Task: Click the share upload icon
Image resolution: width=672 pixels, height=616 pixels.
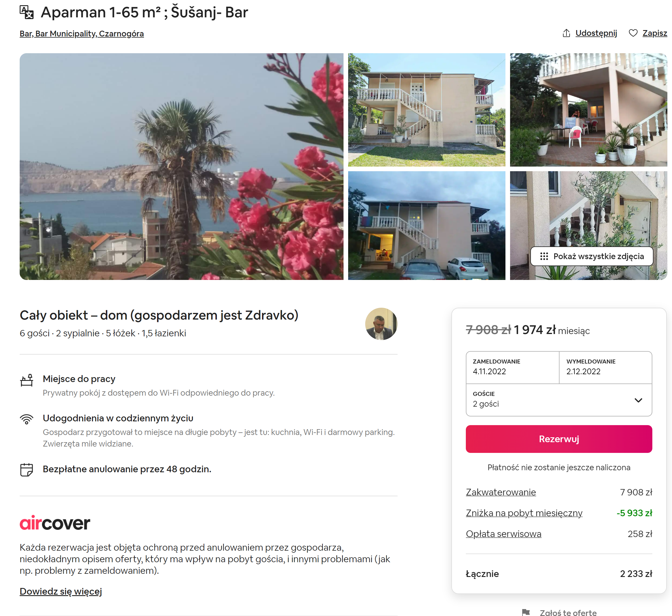Action: click(x=566, y=33)
